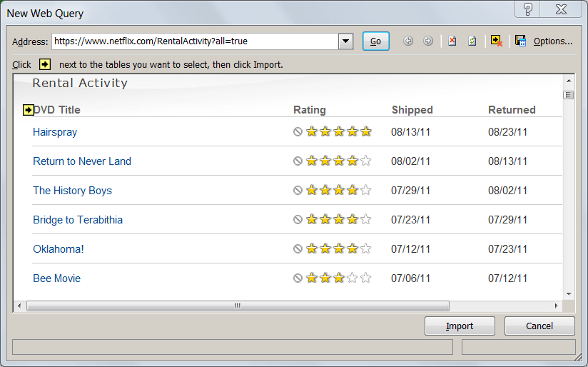
Task: Click Oklahoma! returned date 07/23/11
Action: point(507,249)
